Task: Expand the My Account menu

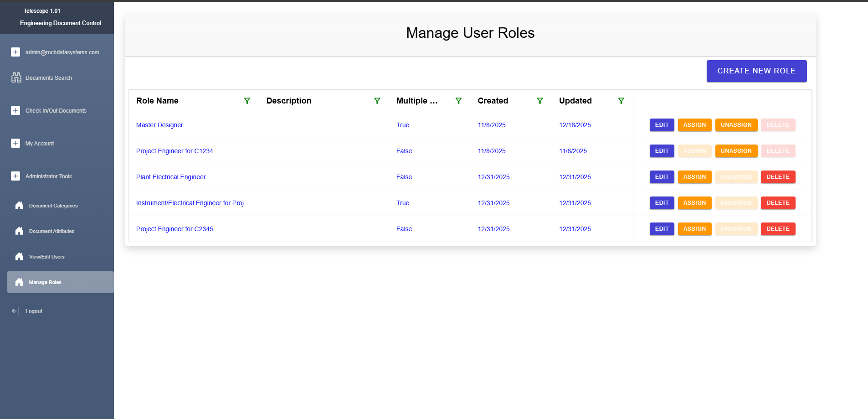Action: pos(15,143)
